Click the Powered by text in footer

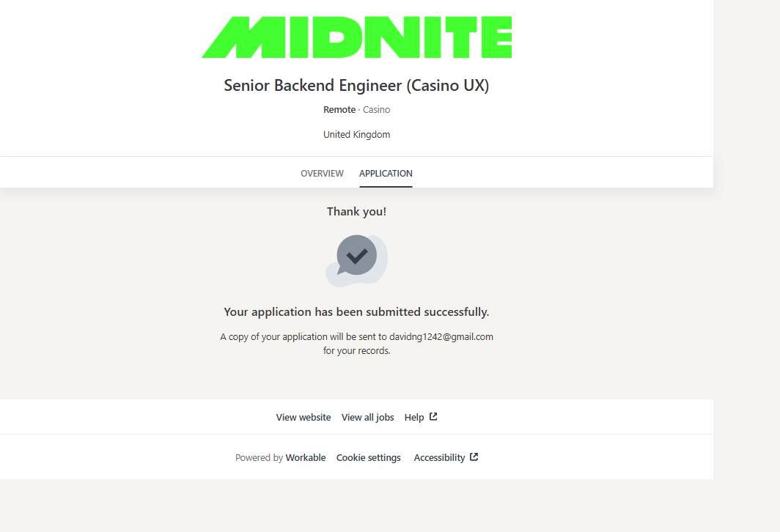tap(259, 458)
